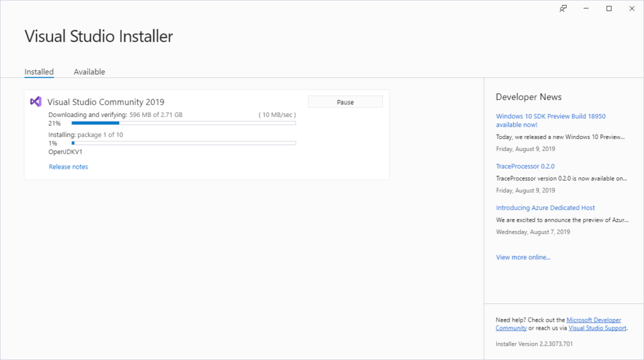Maximize the Visual Studio Installer window

609,9
